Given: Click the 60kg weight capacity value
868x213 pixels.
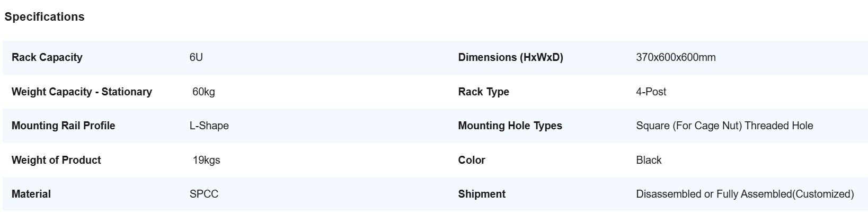Looking at the screenshot, I should (x=203, y=92).
